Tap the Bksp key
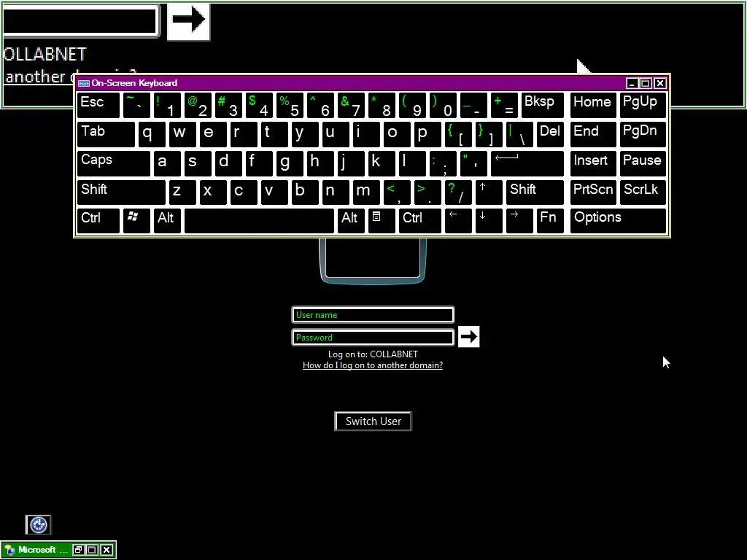Image resolution: width=747 pixels, height=560 pixels. tap(542, 105)
